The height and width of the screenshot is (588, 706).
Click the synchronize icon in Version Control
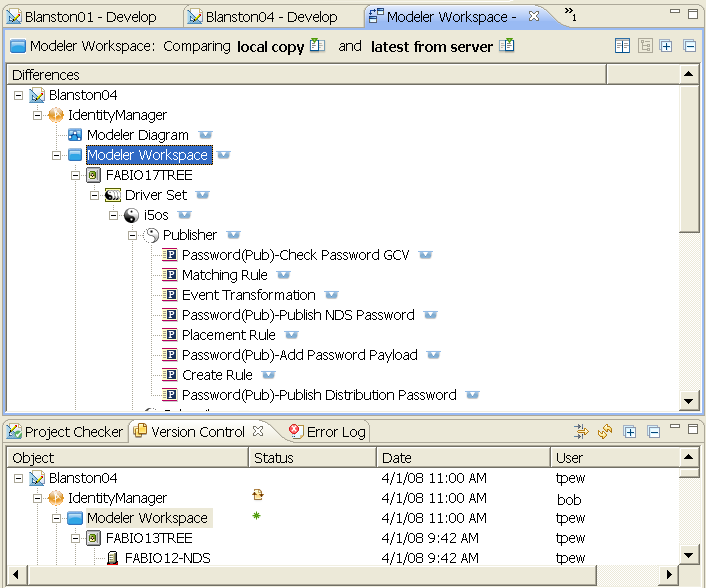click(581, 432)
